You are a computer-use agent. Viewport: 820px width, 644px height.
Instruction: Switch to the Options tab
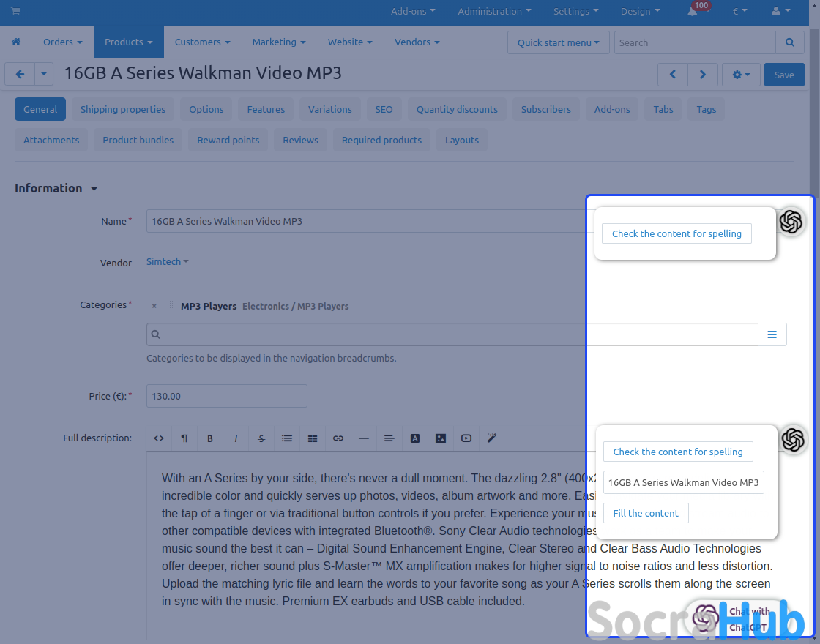point(206,109)
